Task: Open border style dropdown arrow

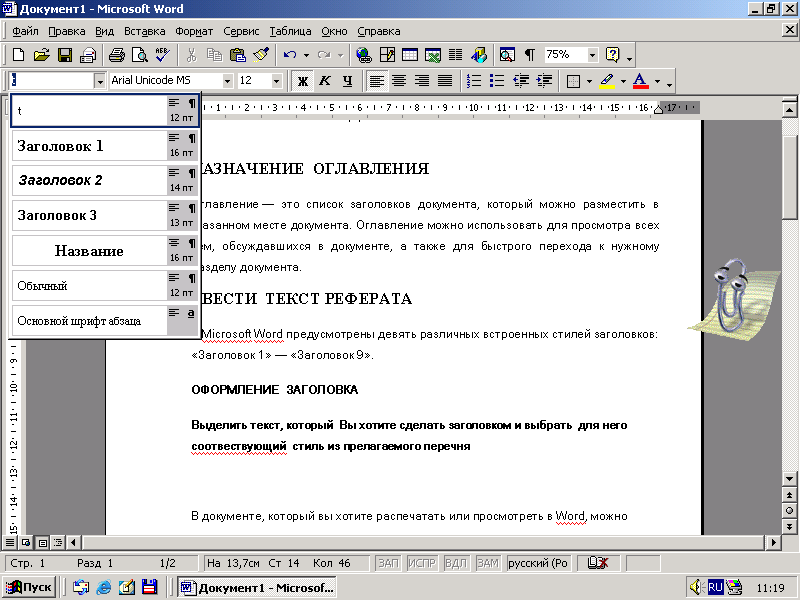Action: [589, 81]
